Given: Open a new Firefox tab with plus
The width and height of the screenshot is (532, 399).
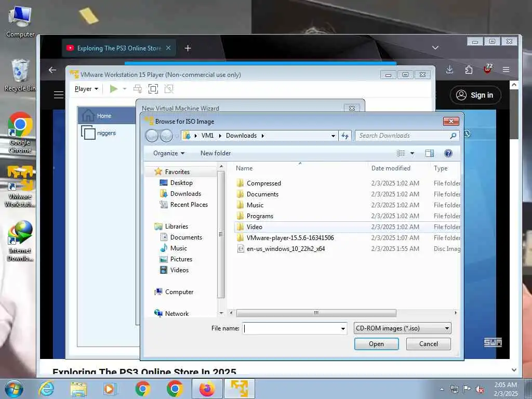Looking at the screenshot, I should tap(188, 48).
